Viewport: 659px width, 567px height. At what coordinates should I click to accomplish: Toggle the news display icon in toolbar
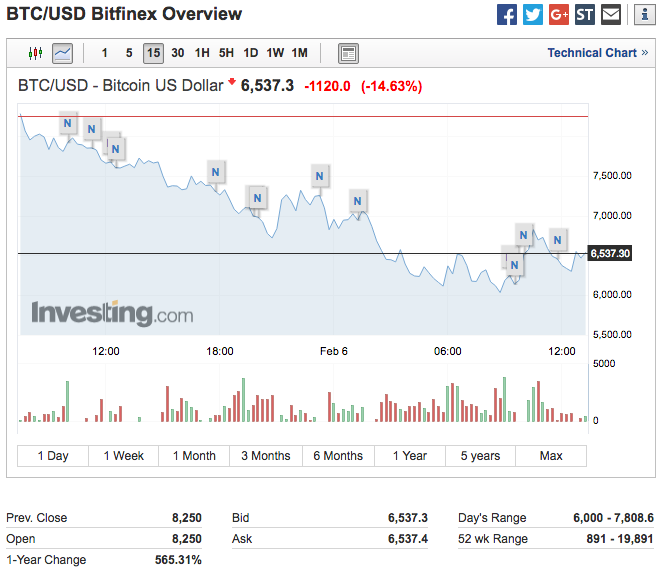[348, 53]
